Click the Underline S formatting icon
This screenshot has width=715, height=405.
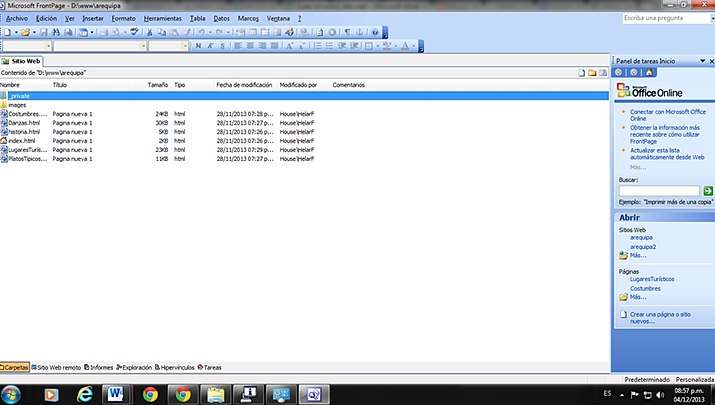[223, 46]
